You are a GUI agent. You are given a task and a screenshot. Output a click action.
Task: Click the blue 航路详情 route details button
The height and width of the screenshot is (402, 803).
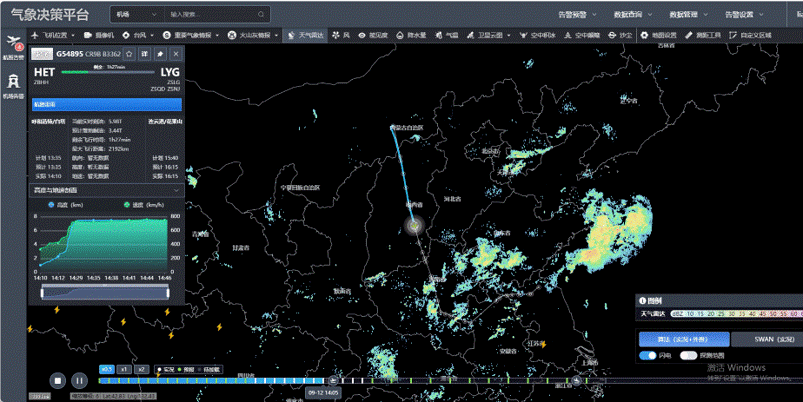[107, 104]
